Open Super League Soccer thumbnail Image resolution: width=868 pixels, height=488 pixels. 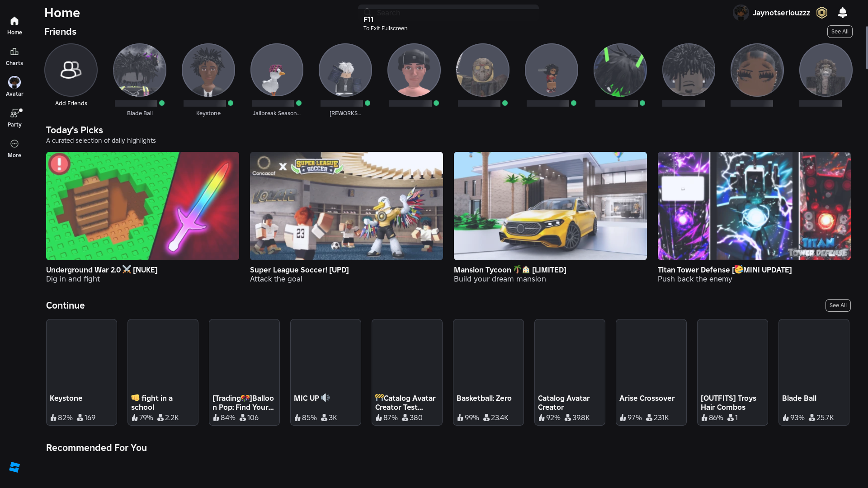point(346,206)
